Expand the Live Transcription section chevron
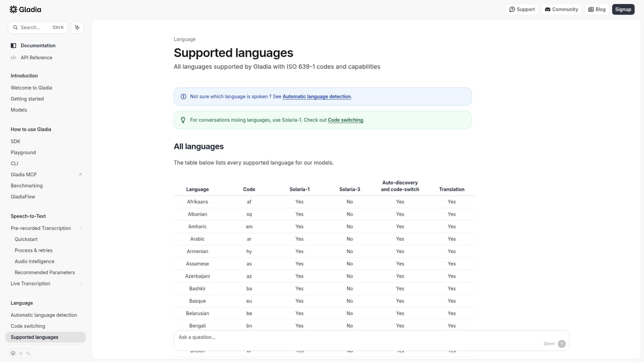This screenshot has width=644, height=362. (x=81, y=284)
